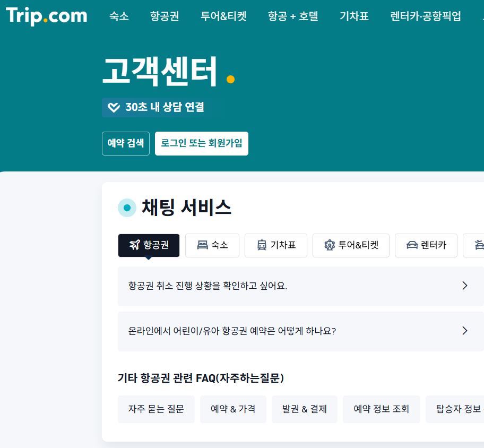Open the 발권 & 결제 FAQ section
Screen dimensions: 484x448
click(x=304, y=409)
